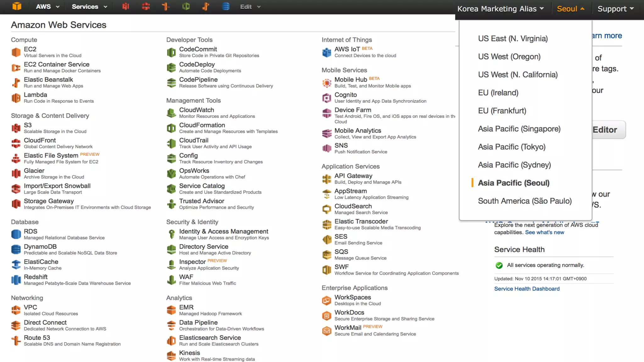Click the DynamoDB database icon
The width and height of the screenshot is (644, 362).
[16, 250]
